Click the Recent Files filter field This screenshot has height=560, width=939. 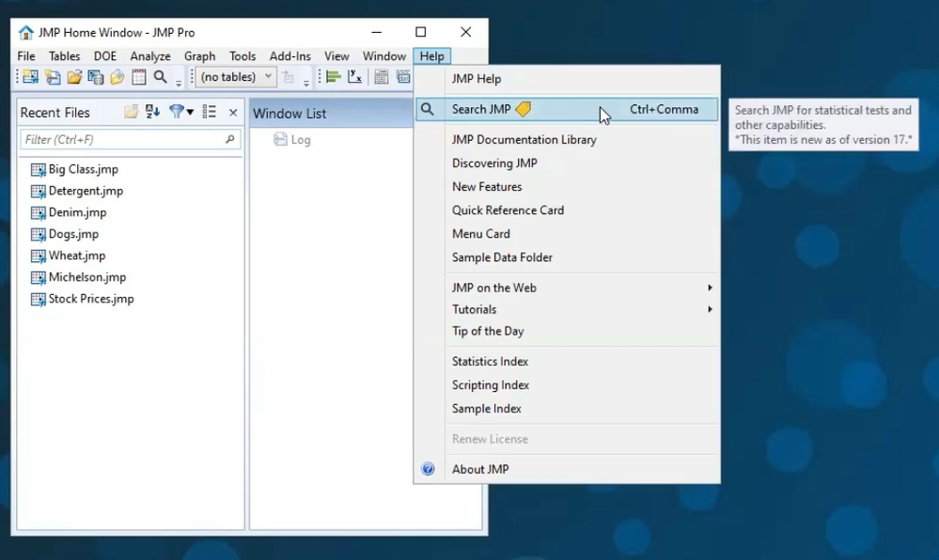click(x=122, y=139)
